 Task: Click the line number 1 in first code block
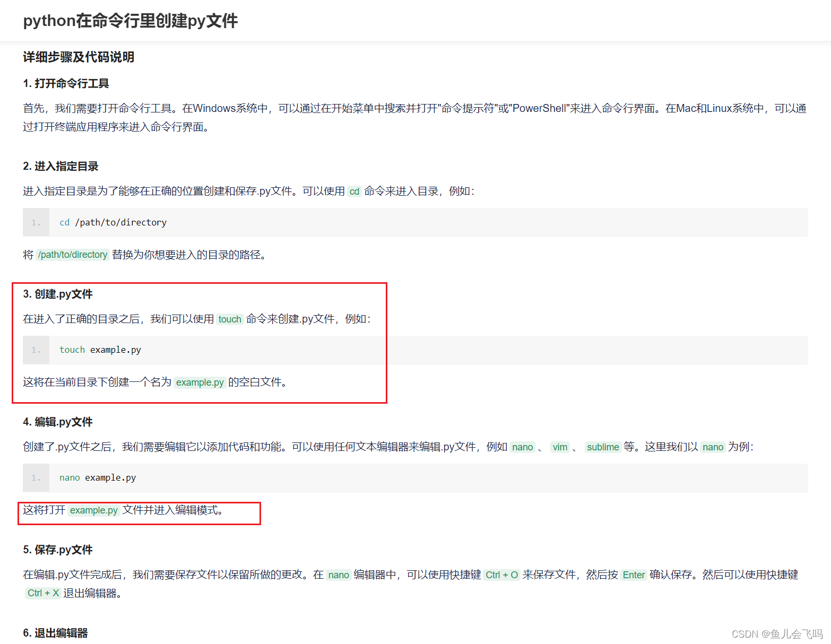36,222
